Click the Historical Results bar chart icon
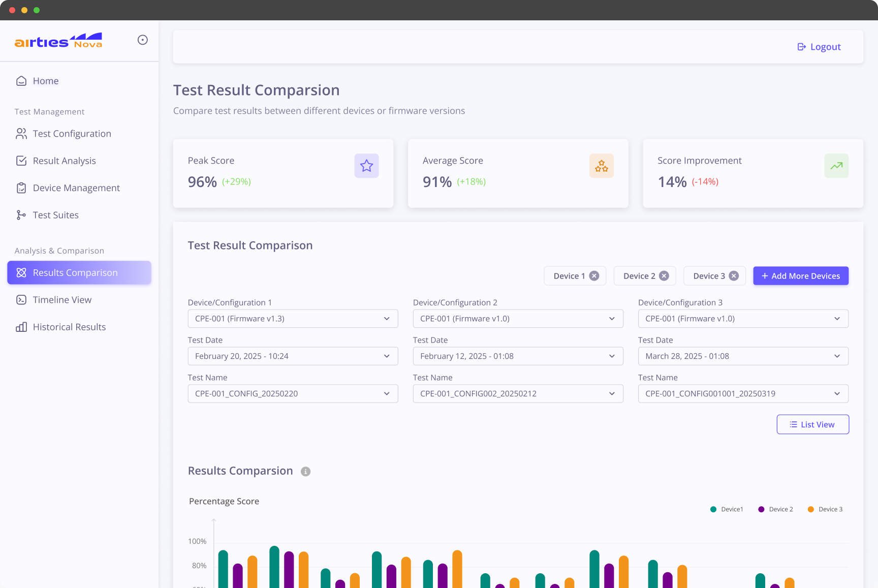 [21, 327]
